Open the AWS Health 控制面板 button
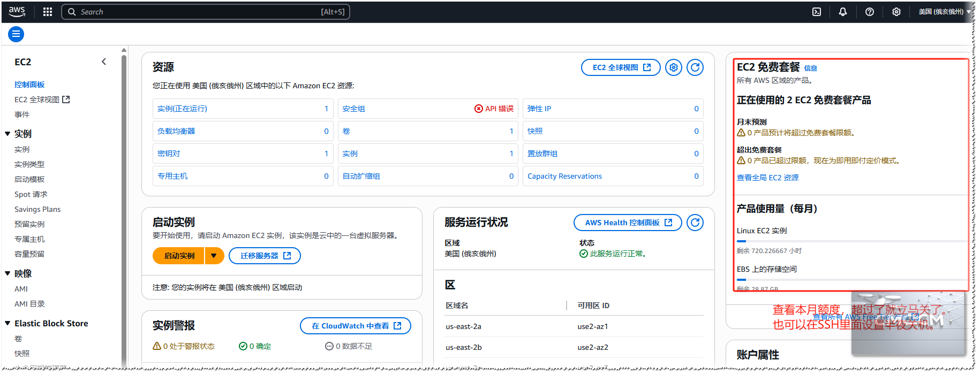The image size is (980, 375). pyautogui.click(x=628, y=223)
